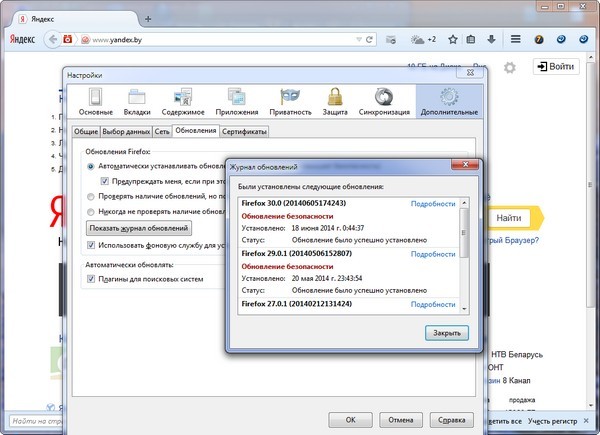Click OK in the Настройки window
Image resolution: width=600 pixels, height=435 pixels.
[x=351, y=420]
